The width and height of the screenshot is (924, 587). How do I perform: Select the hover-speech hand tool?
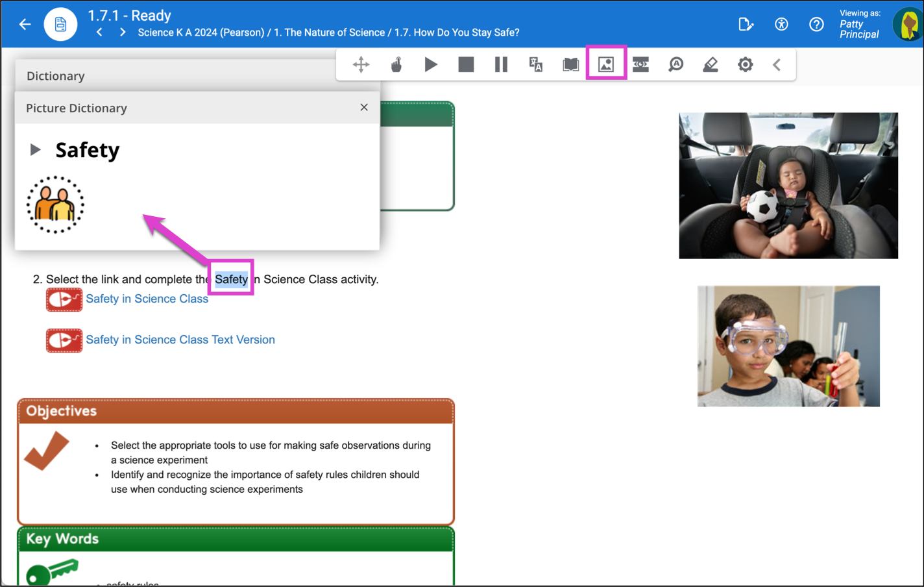coord(396,64)
